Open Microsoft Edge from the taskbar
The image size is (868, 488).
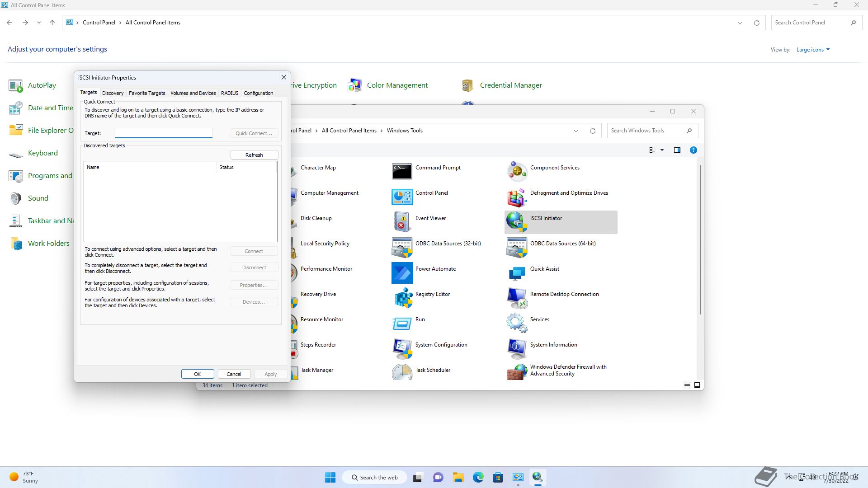tap(478, 477)
